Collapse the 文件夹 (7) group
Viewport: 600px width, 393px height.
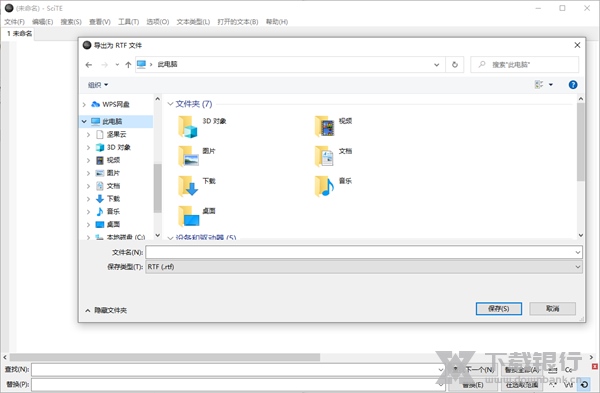point(170,104)
